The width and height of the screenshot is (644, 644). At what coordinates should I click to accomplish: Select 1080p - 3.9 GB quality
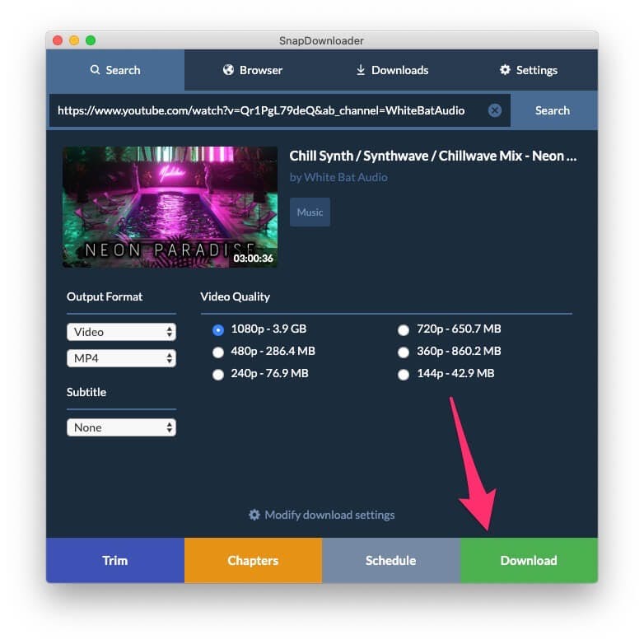[x=218, y=329]
